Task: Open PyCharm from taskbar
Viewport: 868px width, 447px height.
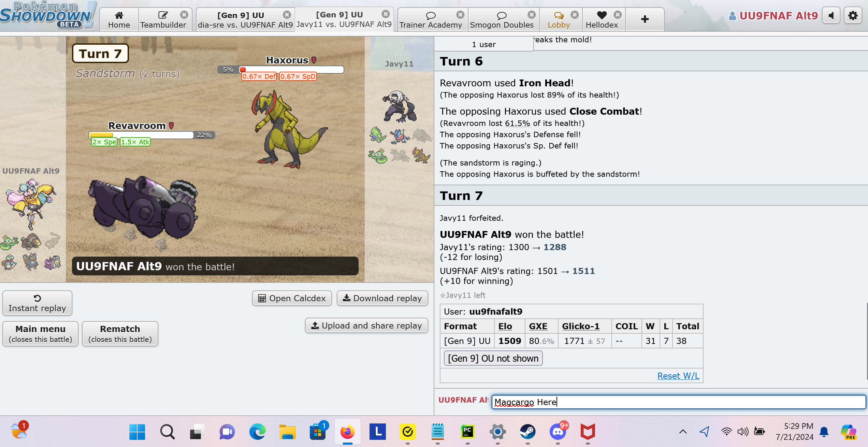Action: pos(467,432)
